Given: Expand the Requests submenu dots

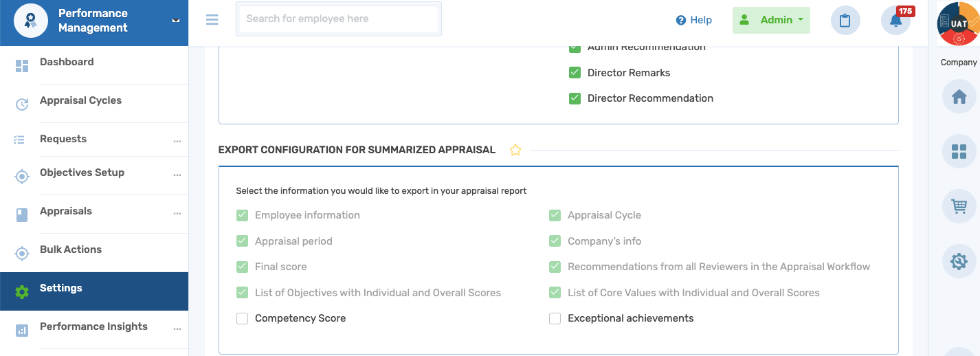Looking at the screenshot, I should (177, 141).
